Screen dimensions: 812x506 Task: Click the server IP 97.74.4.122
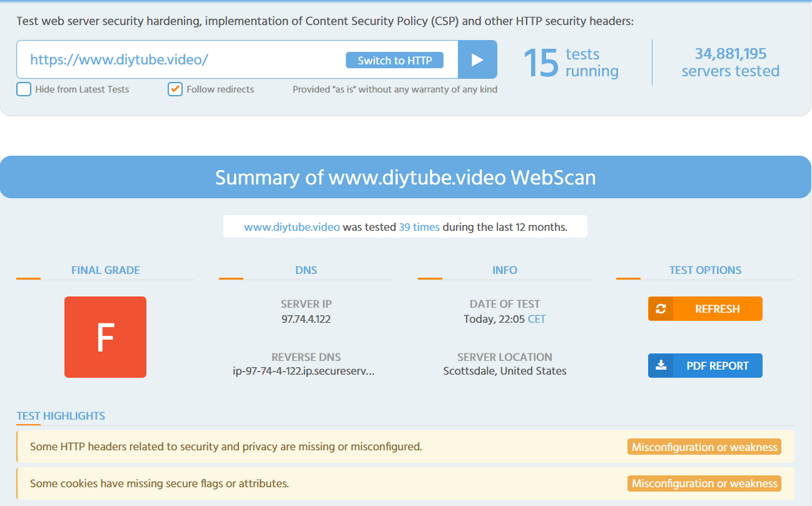(x=306, y=319)
